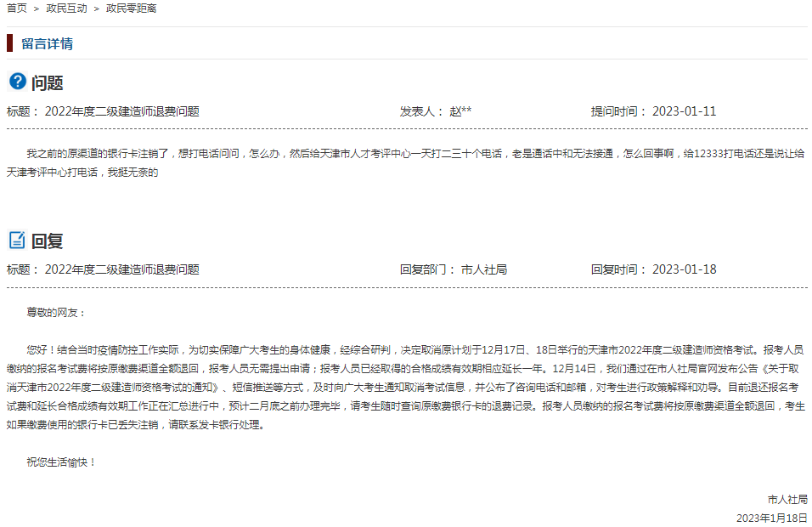This screenshot has height=527, width=812.
Task: Click the reply date 2023-01-18
Action: pyautogui.click(x=684, y=269)
